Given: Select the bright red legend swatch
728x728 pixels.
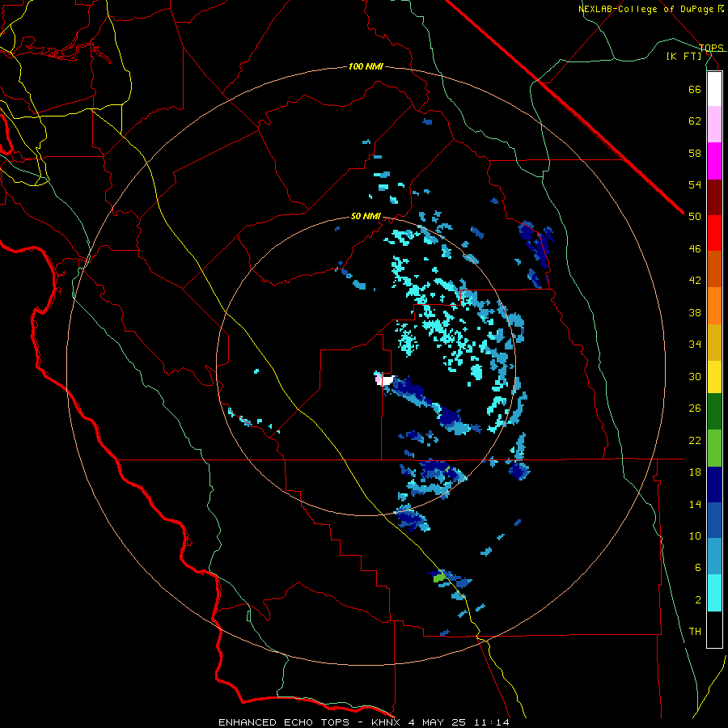Looking at the screenshot, I should coord(714,233).
